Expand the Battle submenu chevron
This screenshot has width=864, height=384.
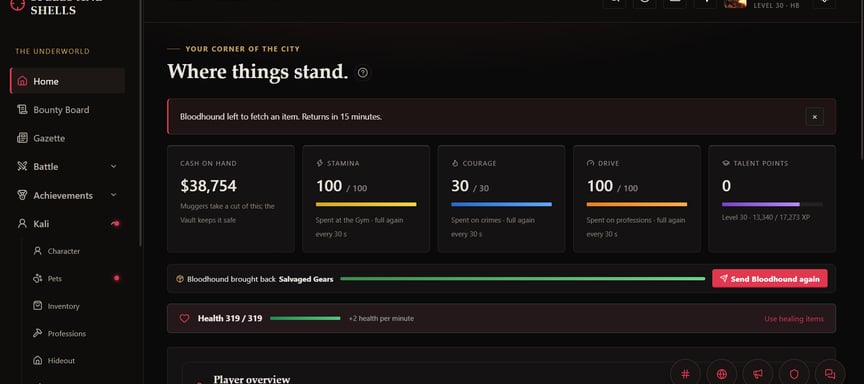[114, 166]
